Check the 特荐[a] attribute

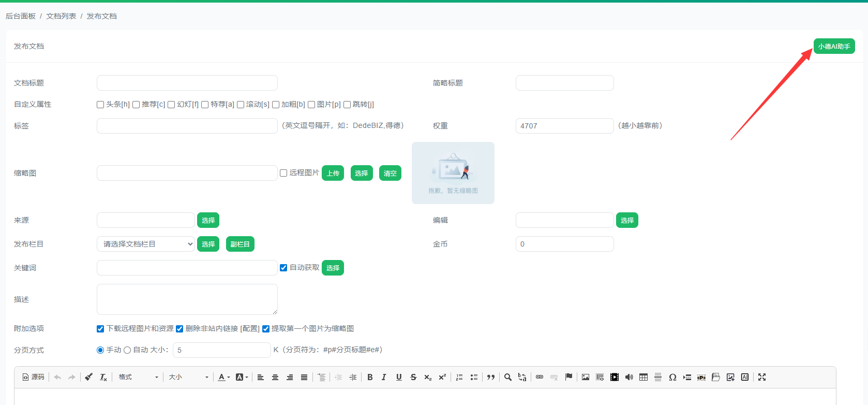[205, 105]
